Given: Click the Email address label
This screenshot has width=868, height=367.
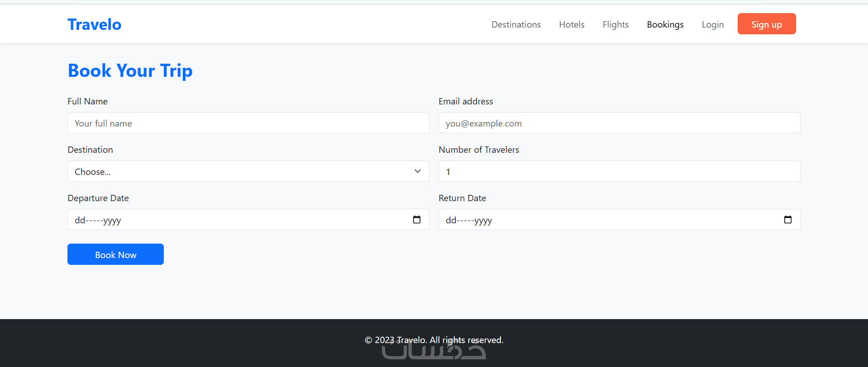Looking at the screenshot, I should pyautogui.click(x=466, y=101).
